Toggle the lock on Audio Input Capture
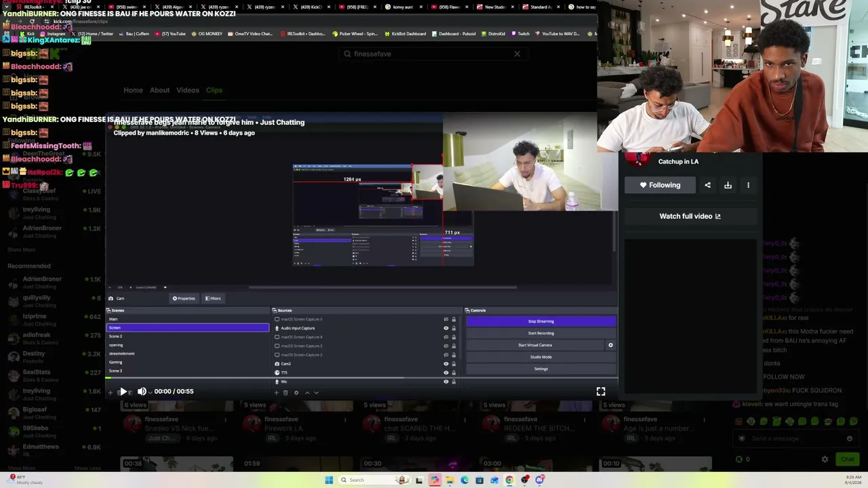 [x=454, y=328]
